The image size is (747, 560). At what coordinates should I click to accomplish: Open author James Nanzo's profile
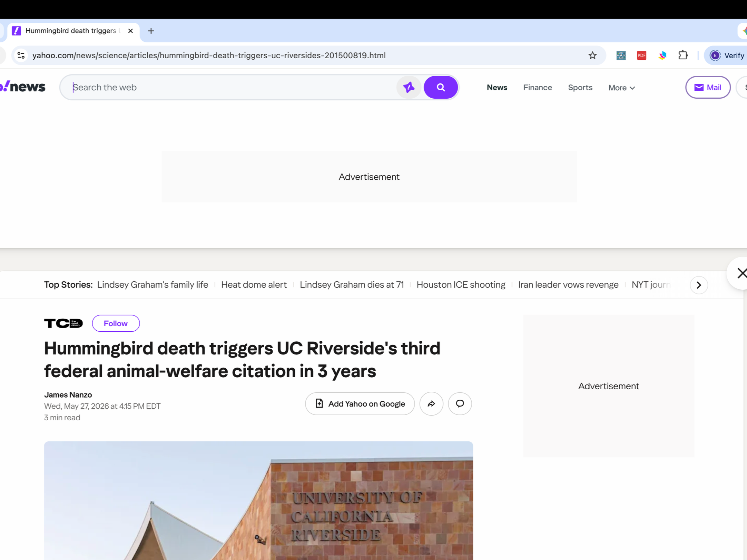pyautogui.click(x=68, y=395)
